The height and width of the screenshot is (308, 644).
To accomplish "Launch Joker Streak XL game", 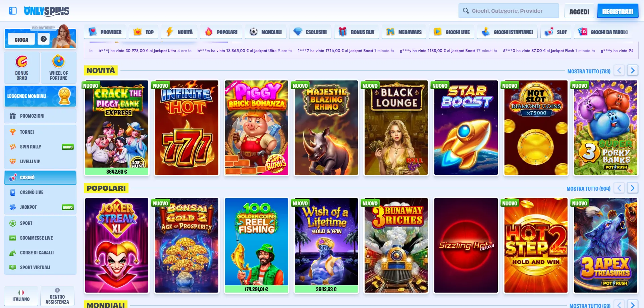I will pos(117,245).
